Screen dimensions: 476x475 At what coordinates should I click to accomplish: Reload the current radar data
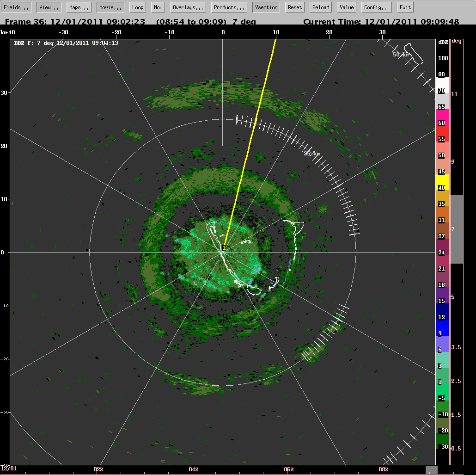(320, 7)
